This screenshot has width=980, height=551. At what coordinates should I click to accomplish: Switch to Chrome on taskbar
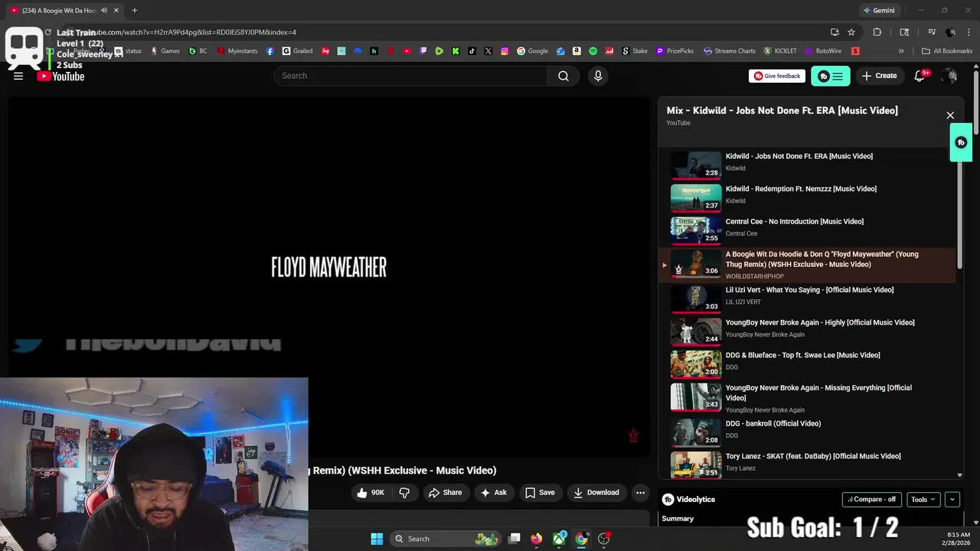tap(582, 539)
